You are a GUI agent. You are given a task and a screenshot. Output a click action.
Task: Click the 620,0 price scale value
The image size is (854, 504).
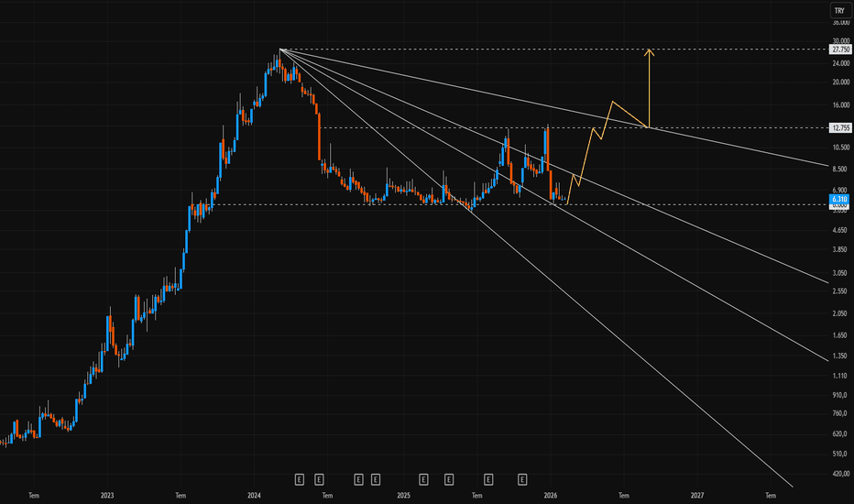841,433
